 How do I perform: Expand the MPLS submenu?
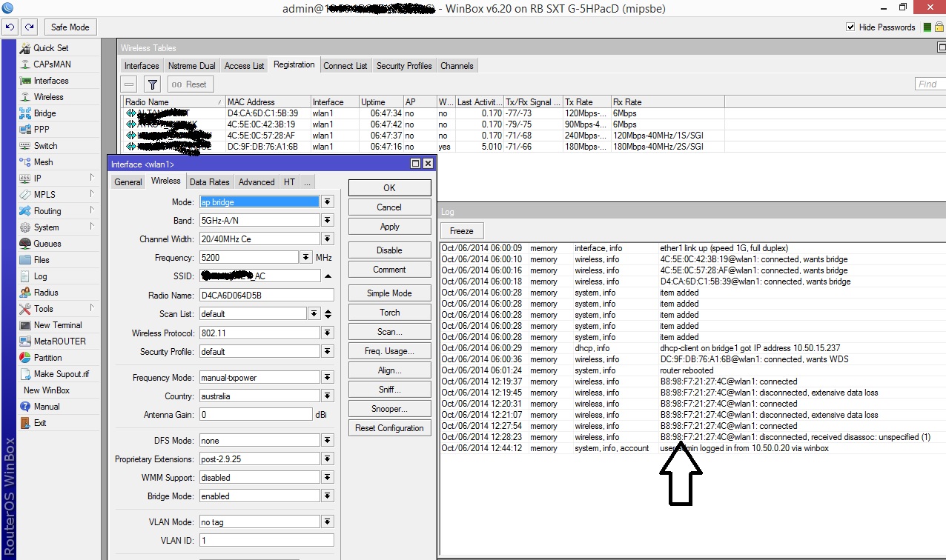tap(59, 195)
